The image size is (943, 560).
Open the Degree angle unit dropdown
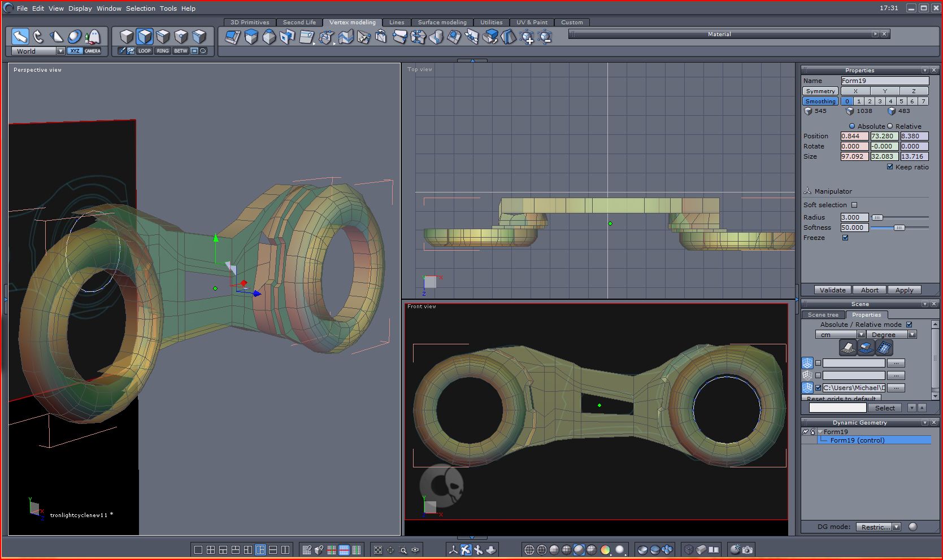pyautogui.click(x=911, y=335)
